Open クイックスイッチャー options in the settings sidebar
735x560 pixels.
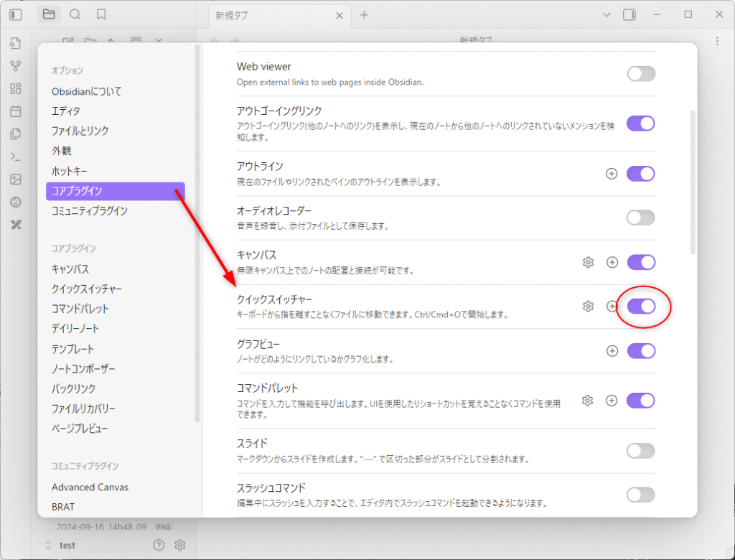coord(116,289)
